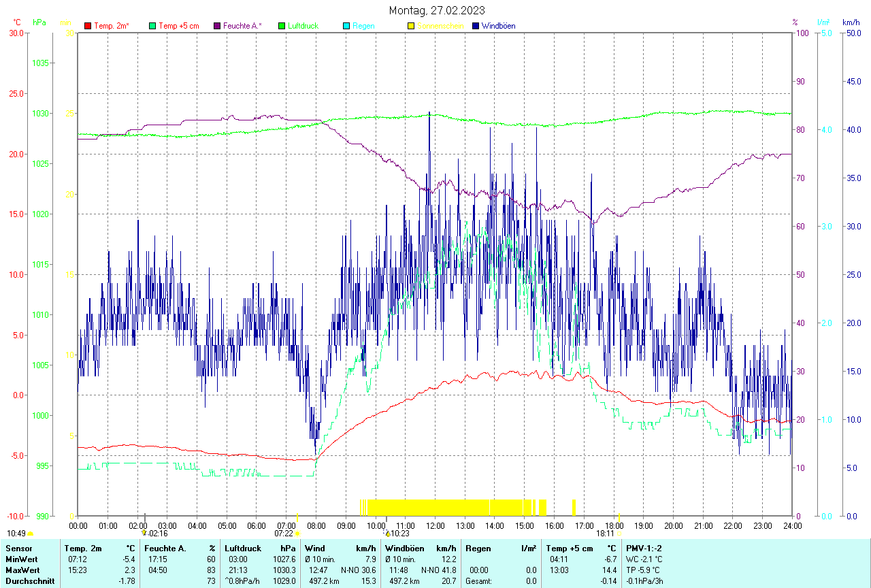The width and height of the screenshot is (871, 588).
Task: Click the sunrise icon next to 07:22
Action: (x=297, y=534)
